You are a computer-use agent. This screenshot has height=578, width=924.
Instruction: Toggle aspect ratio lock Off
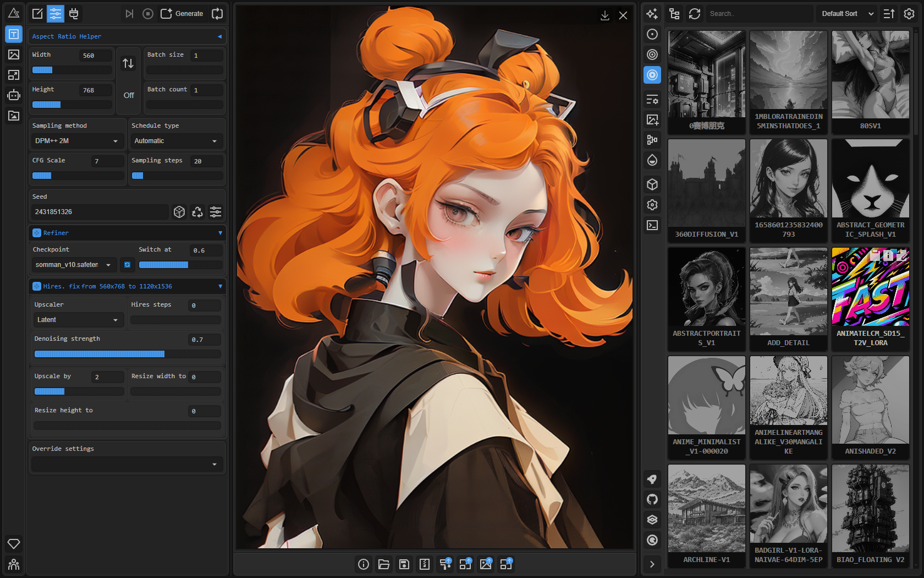(129, 95)
